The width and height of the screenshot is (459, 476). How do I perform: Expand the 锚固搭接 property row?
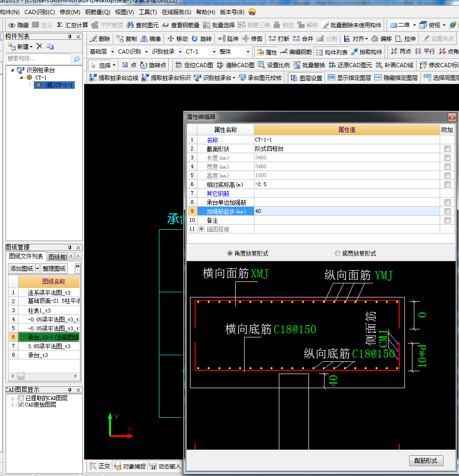click(201, 229)
